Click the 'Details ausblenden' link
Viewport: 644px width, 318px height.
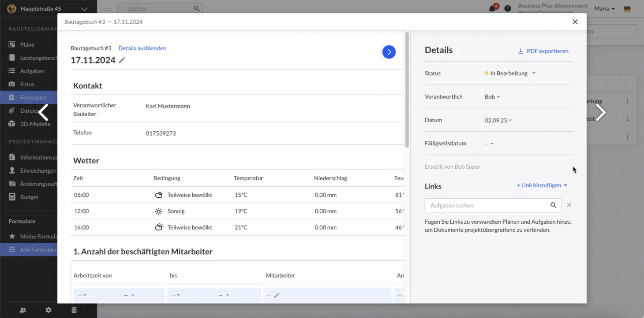click(142, 48)
